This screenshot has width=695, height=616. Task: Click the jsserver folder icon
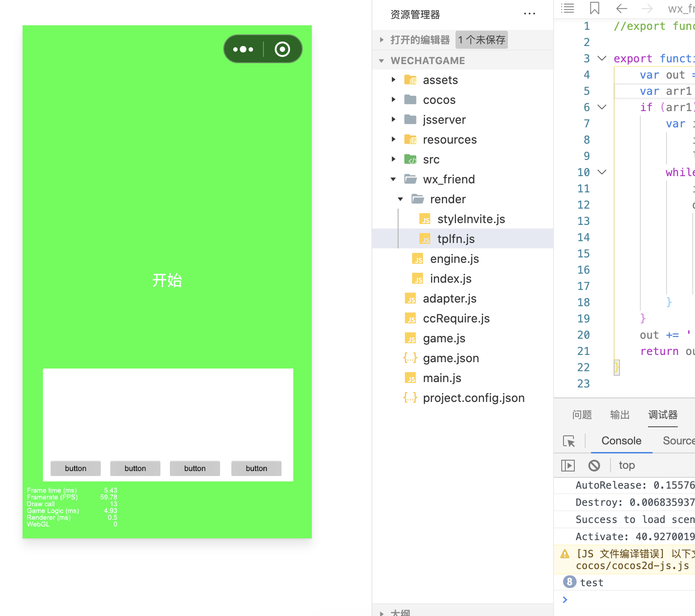pyautogui.click(x=410, y=119)
